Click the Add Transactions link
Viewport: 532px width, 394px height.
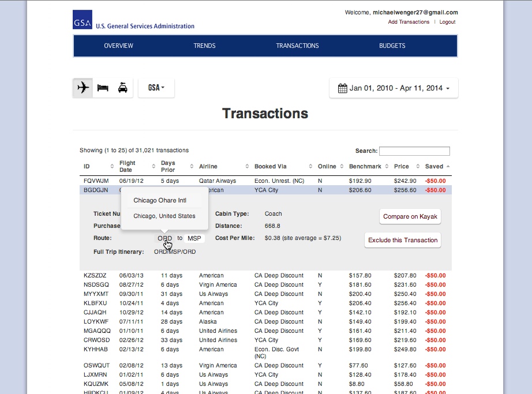[x=409, y=22]
